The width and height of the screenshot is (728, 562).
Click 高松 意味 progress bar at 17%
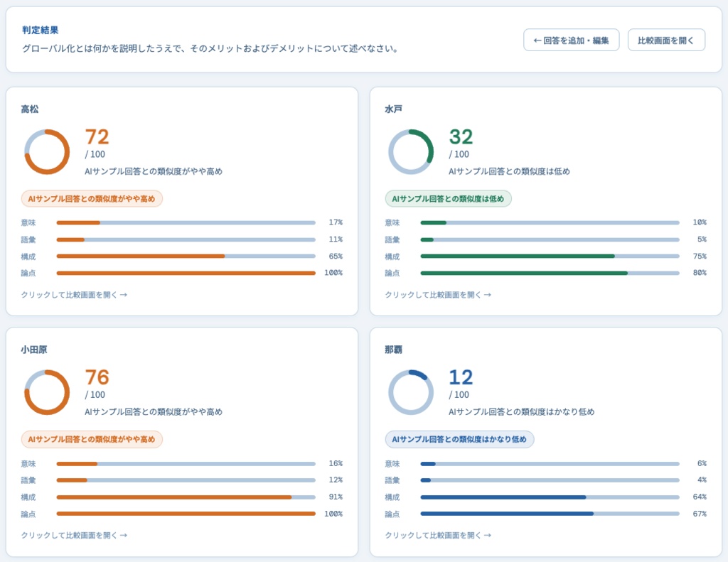pyautogui.click(x=186, y=223)
